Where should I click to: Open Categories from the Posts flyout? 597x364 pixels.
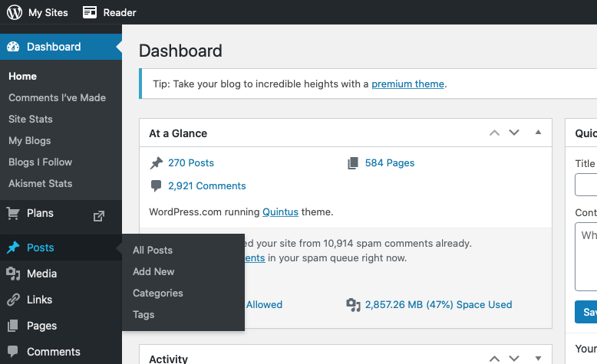[158, 293]
